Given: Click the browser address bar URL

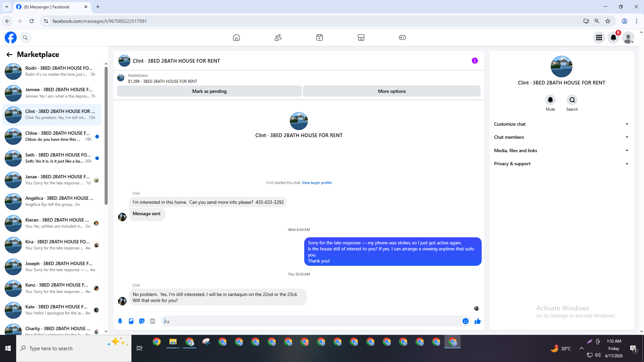Looking at the screenshot, I should click(100, 21).
